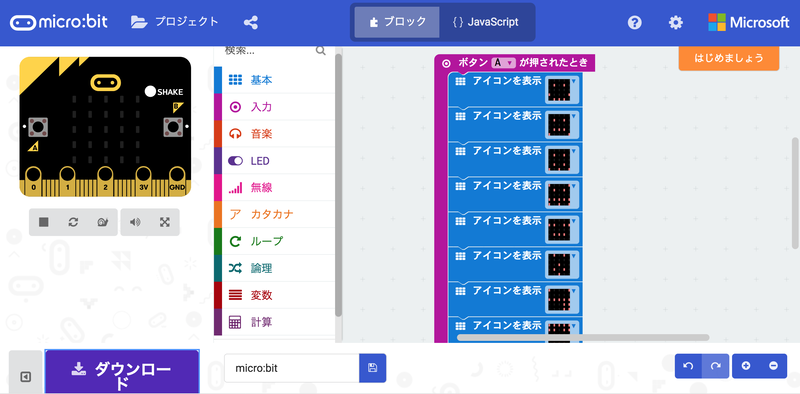Click simulator button B
This screenshot has width=800, height=394.
coord(173,127)
